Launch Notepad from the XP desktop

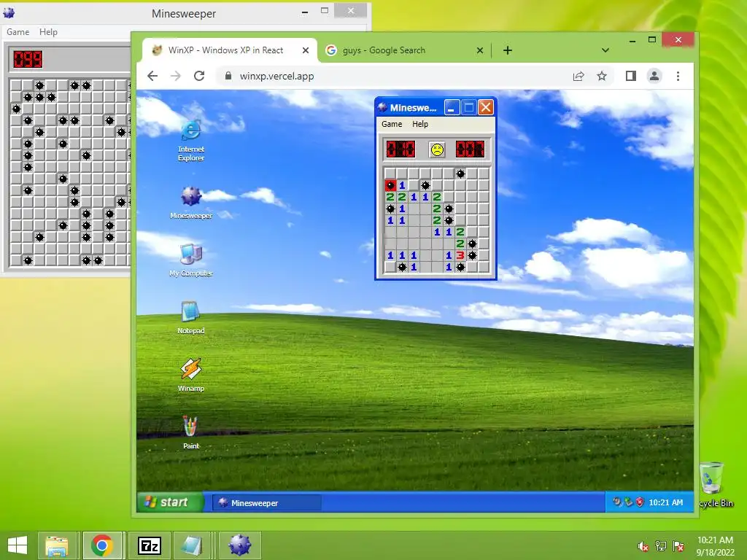pyautogui.click(x=191, y=318)
